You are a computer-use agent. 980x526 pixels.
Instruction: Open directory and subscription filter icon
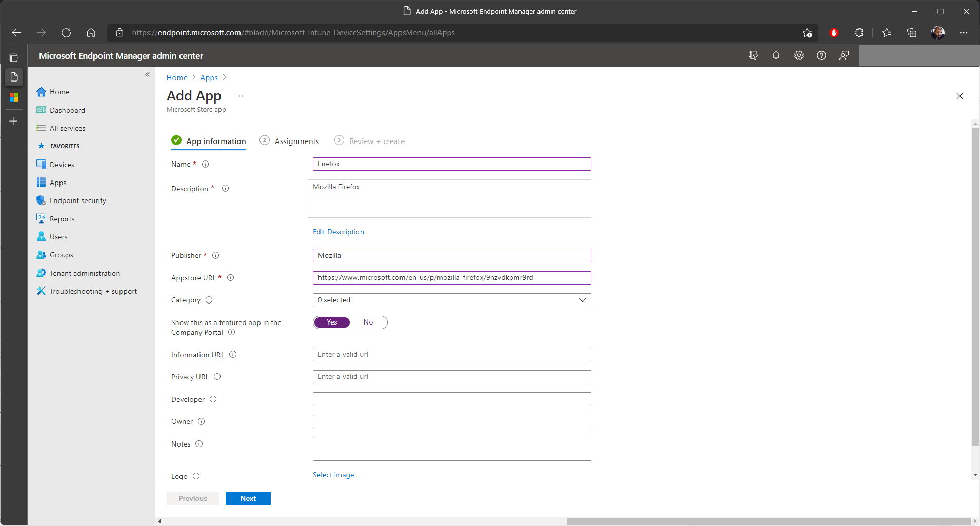pyautogui.click(x=753, y=55)
